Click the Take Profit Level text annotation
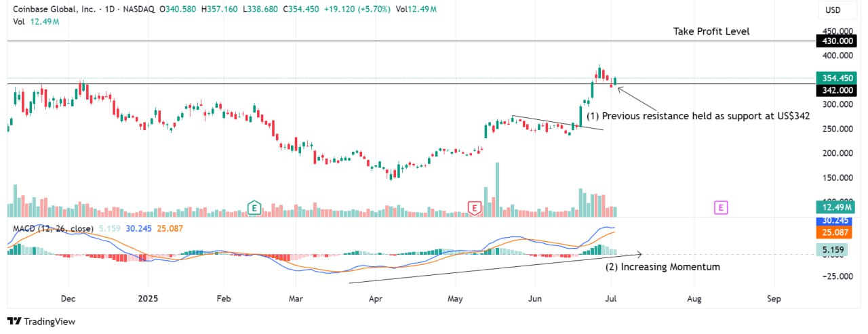 [x=711, y=31]
